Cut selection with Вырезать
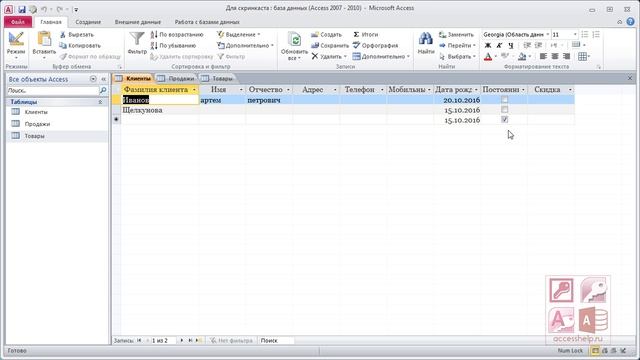This screenshot has width=640, height=360. (x=77, y=35)
